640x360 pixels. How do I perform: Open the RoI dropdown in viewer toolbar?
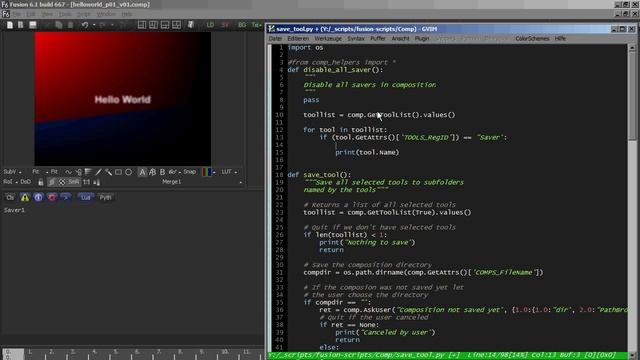pos(10,182)
